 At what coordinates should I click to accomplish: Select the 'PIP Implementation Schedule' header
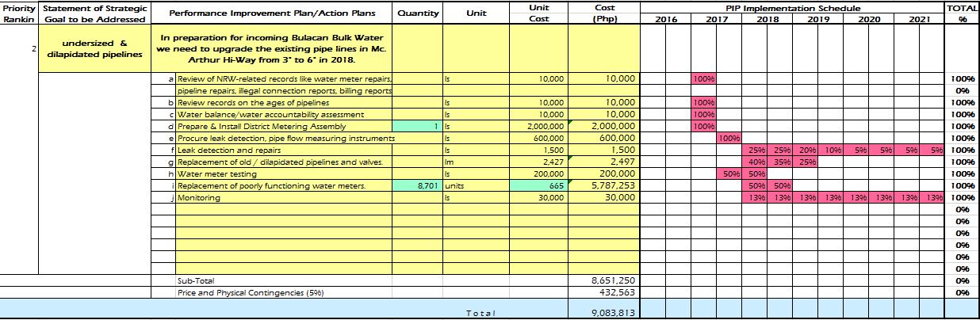tap(791, 7)
